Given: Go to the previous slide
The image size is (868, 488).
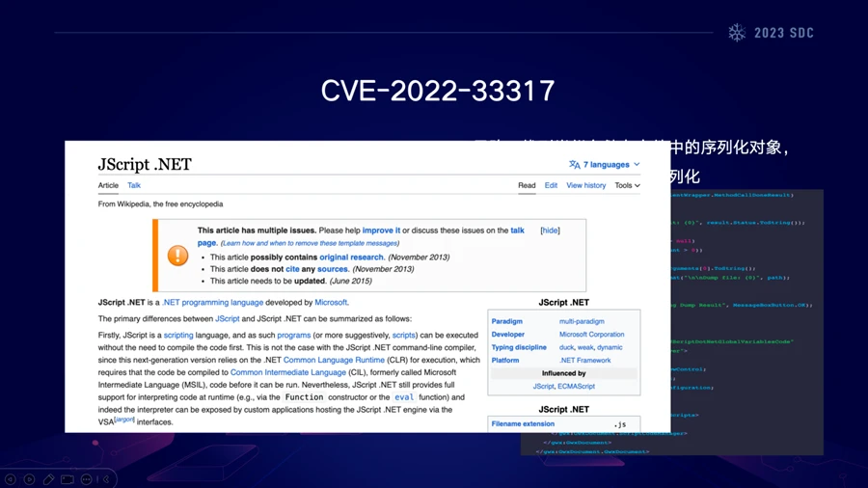Looking at the screenshot, I should (x=10, y=479).
